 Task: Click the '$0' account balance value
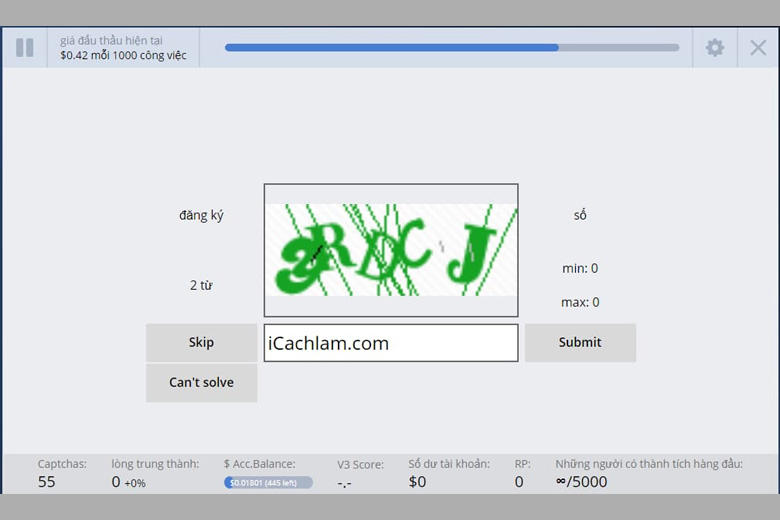click(417, 482)
